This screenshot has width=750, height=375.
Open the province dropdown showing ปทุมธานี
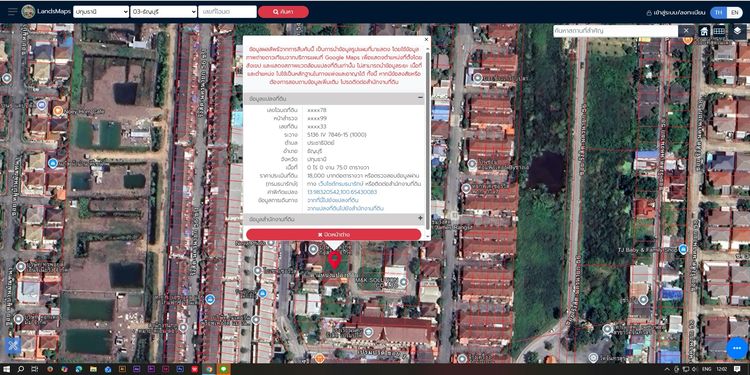101,12
